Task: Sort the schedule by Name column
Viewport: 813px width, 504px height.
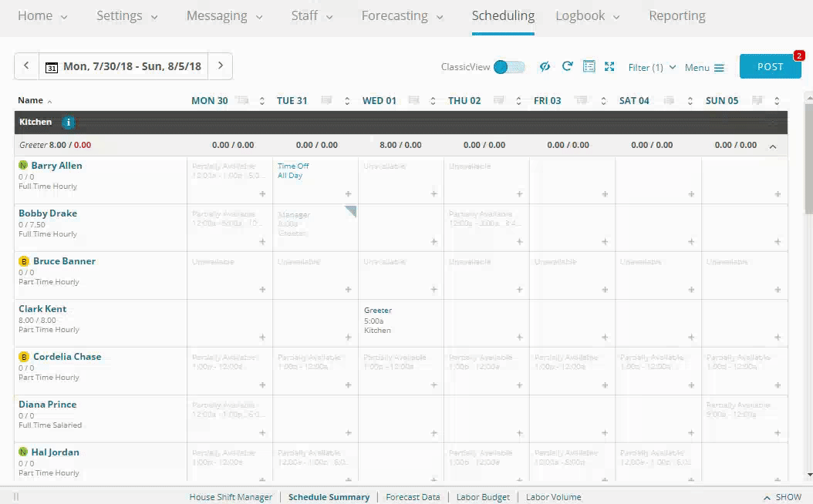Action: (x=31, y=101)
